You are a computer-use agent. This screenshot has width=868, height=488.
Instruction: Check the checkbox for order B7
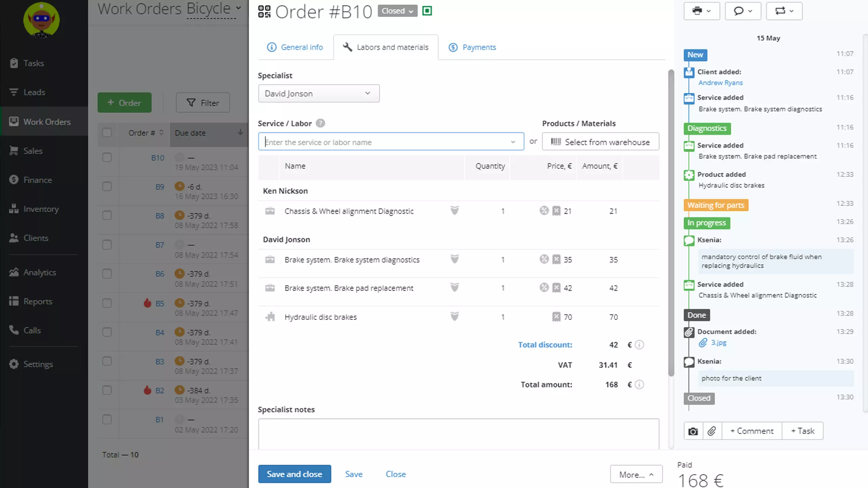click(x=107, y=245)
